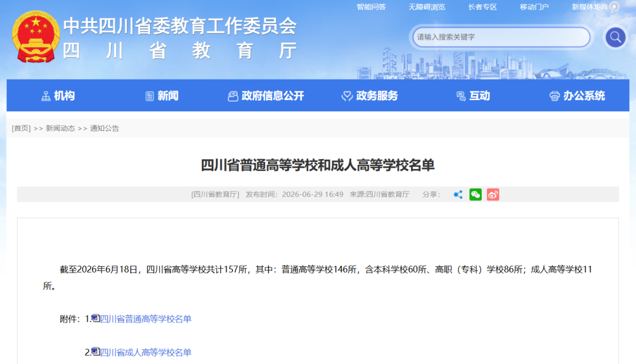Click the attachment icon beside 四川省普通高等学校名单
This screenshot has width=636, height=364.
[x=96, y=318]
